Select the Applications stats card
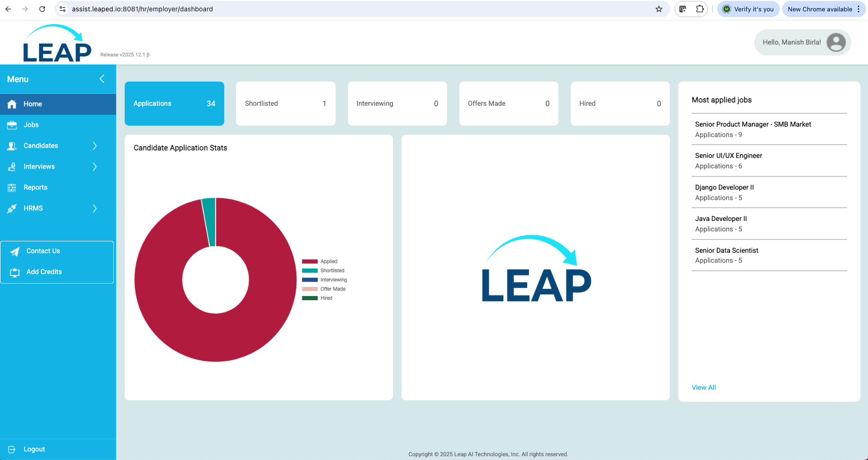 [174, 103]
